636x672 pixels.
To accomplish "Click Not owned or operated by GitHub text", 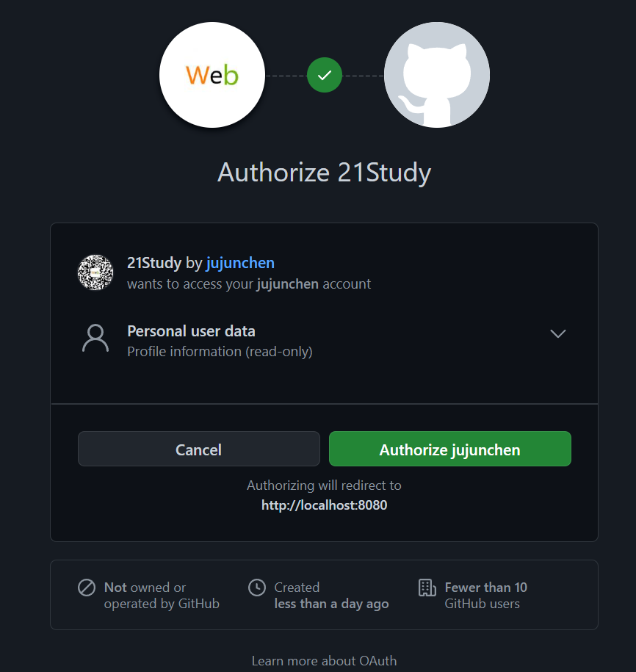I will tap(162, 596).
